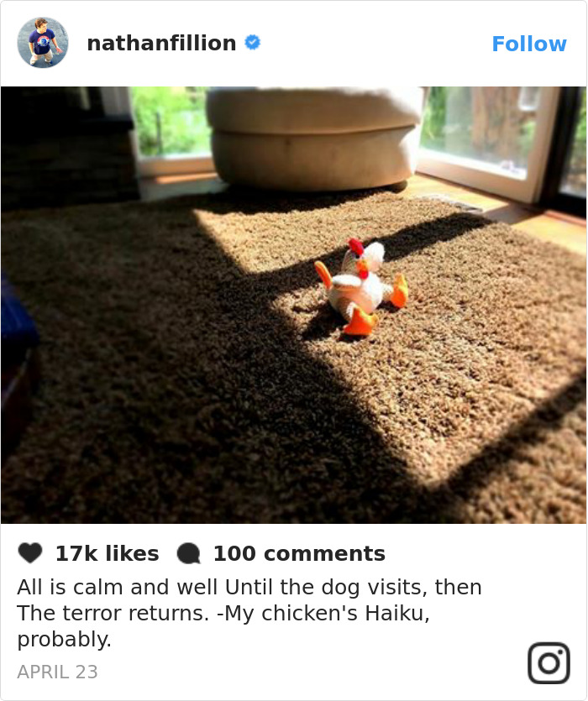Click the word "probably." in caption
Viewport: 588px width, 701px height.
(x=64, y=640)
